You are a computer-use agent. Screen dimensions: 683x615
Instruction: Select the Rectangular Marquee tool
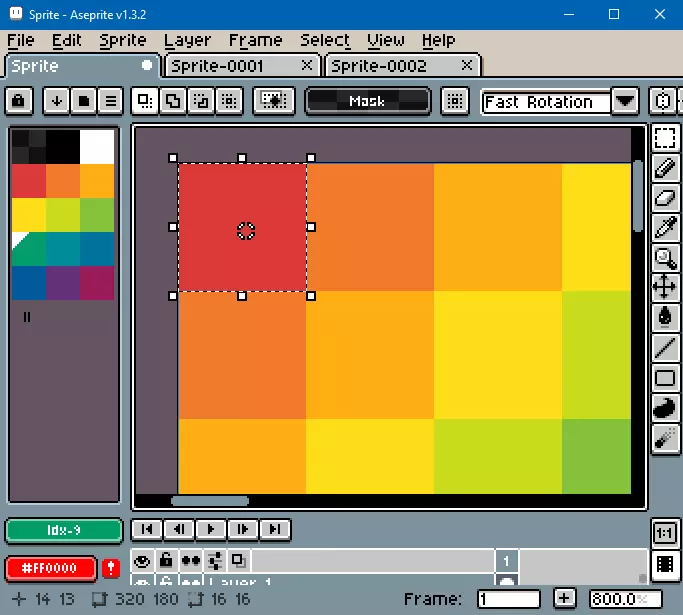(x=665, y=138)
